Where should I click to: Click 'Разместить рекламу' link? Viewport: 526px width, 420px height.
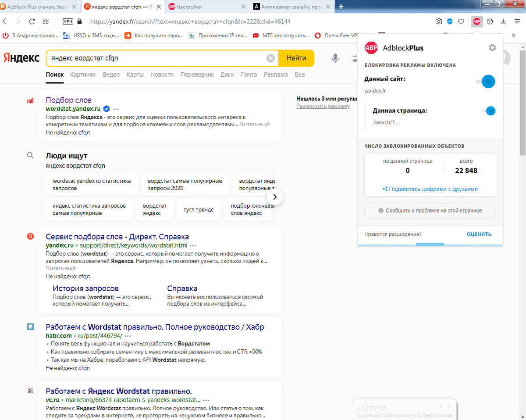coord(323,106)
